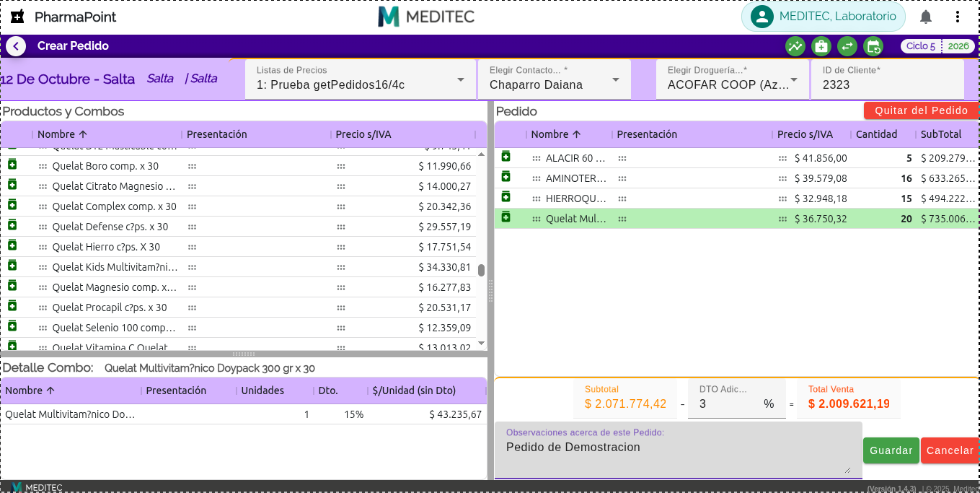Go back with the Crear Pedido arrow
Screen dimensions: 980x493
coord(16,46)
